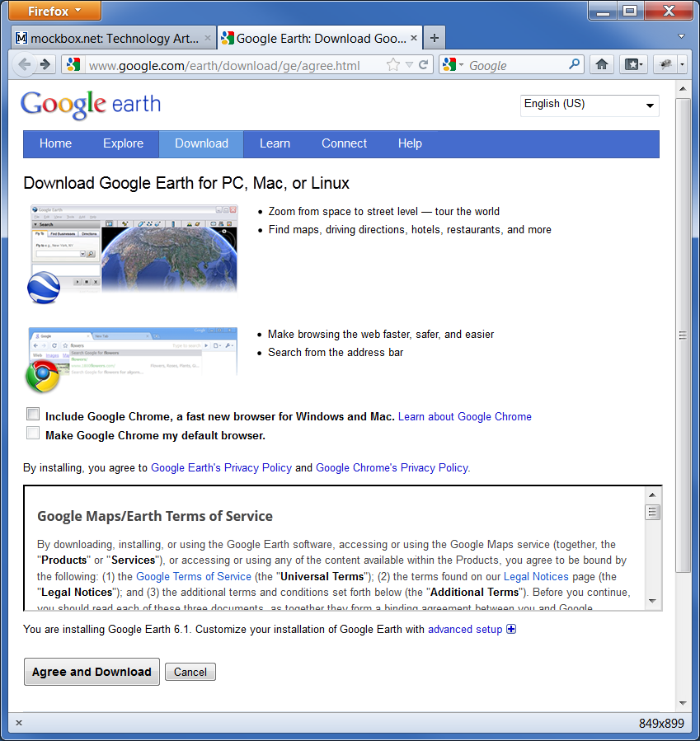Click Agree and Download button
The height and width of the screenshot is (741, 700).
tap(92, 672)
